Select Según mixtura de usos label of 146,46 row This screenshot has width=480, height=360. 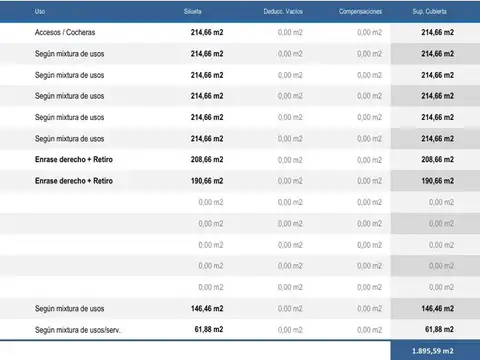[69, 309]
